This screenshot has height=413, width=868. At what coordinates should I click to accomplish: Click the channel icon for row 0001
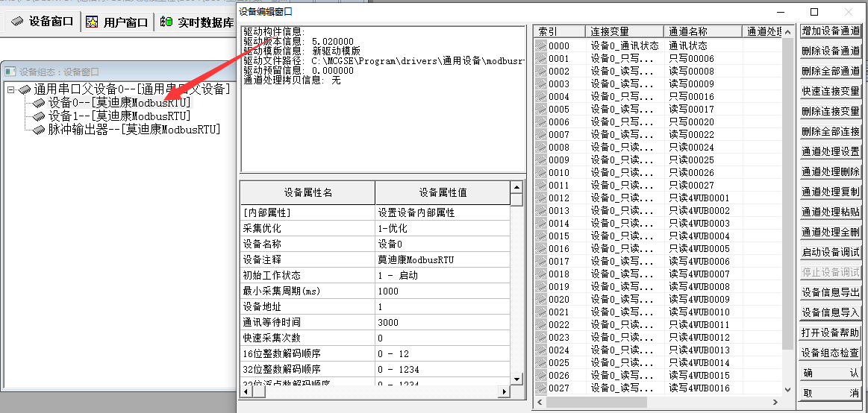[541, 59]
